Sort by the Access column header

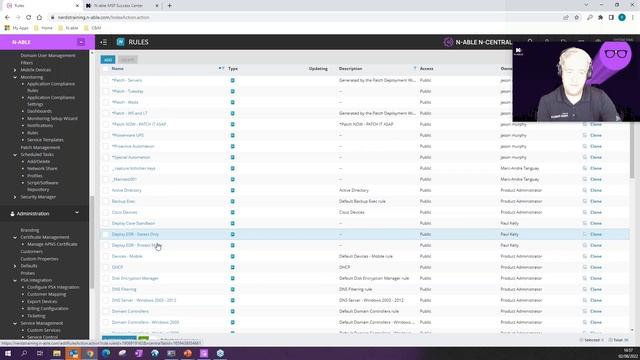tap(427, 69)
